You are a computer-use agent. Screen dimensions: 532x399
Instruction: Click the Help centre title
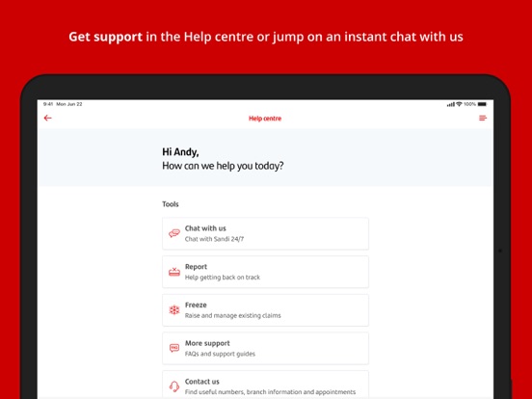coord(265,119)
